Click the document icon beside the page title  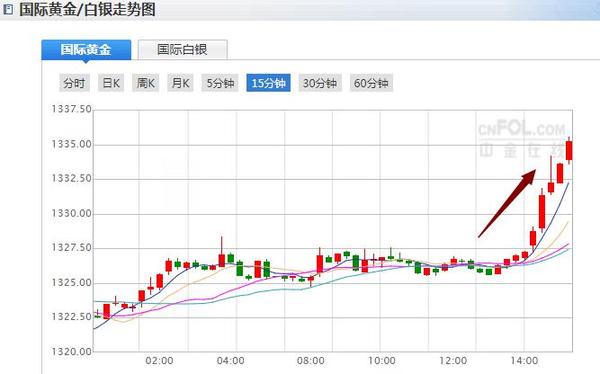pos(7,9)
